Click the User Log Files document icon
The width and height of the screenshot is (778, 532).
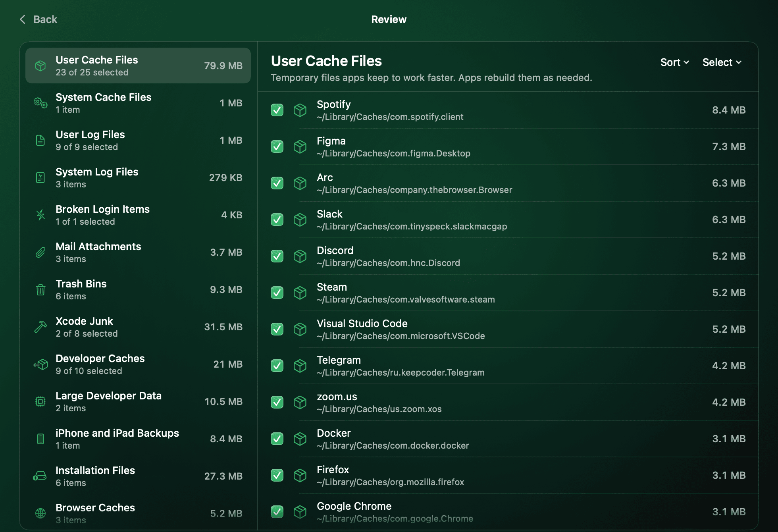(40, 141)
